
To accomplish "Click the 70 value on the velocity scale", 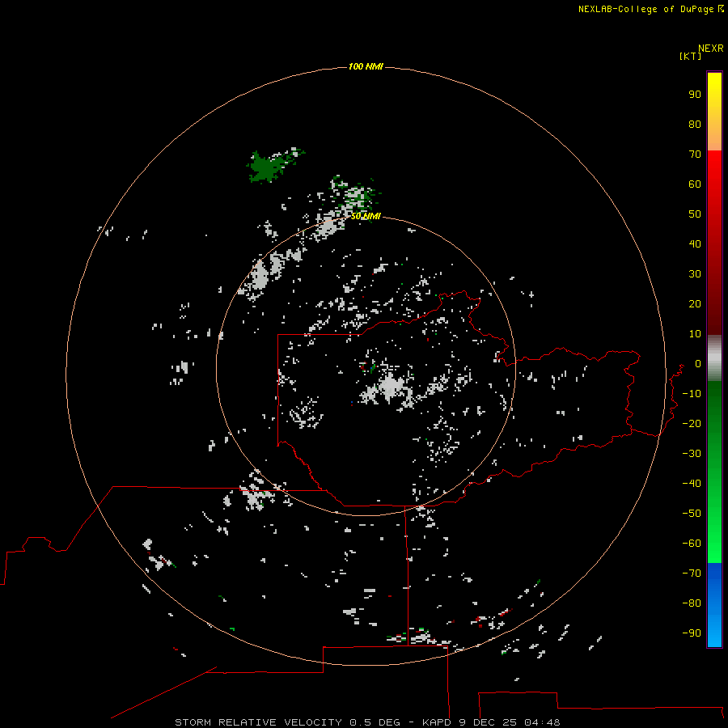I will pyautogui.click(x=695, y=154).
